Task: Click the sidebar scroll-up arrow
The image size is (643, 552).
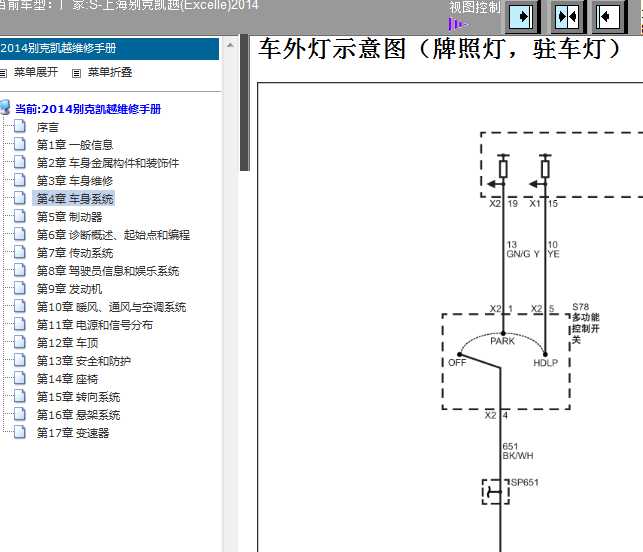Action: [x=230, y=45]
